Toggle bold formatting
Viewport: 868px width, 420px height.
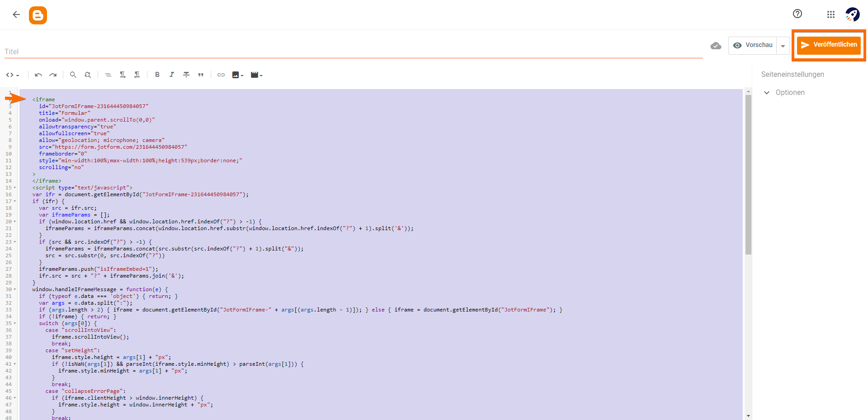(157, 75)
